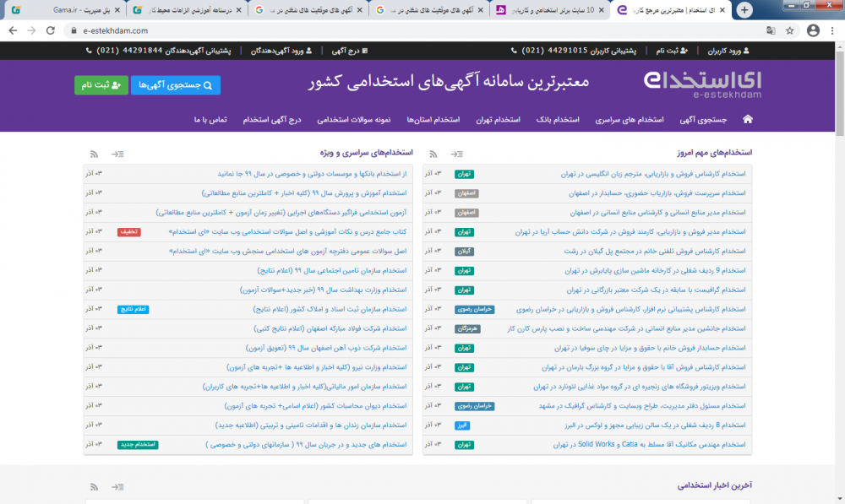Click red تخفیف badge on کتاب جامع row

coord(128,232)
